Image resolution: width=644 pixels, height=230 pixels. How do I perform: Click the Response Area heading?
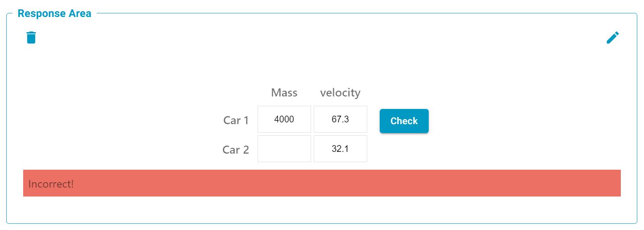click(54, 13)
